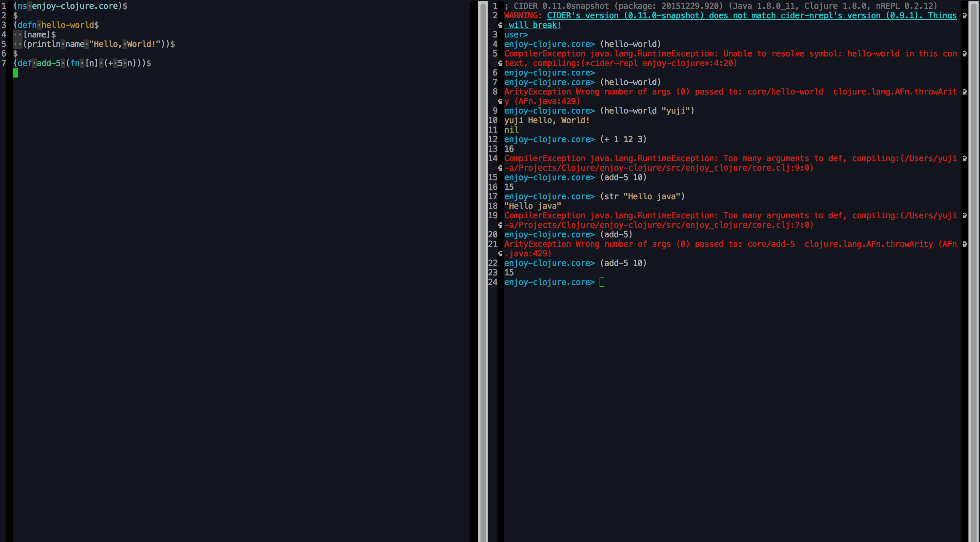Open the CIDER version mismatch warning link
980x542 pixels.
point(751,16)
